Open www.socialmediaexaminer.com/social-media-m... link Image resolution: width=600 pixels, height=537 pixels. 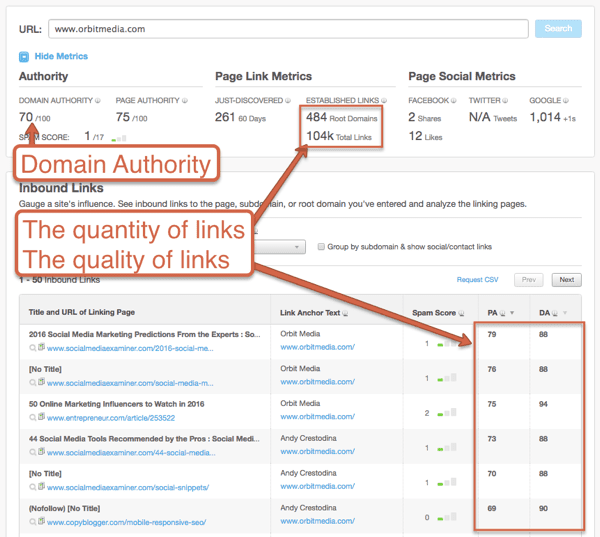[130, 383]
